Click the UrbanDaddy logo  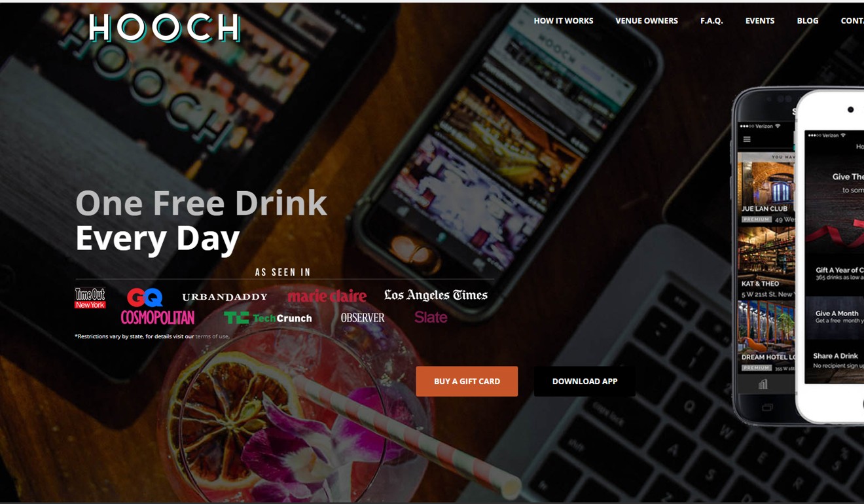[x=225, y=297]
